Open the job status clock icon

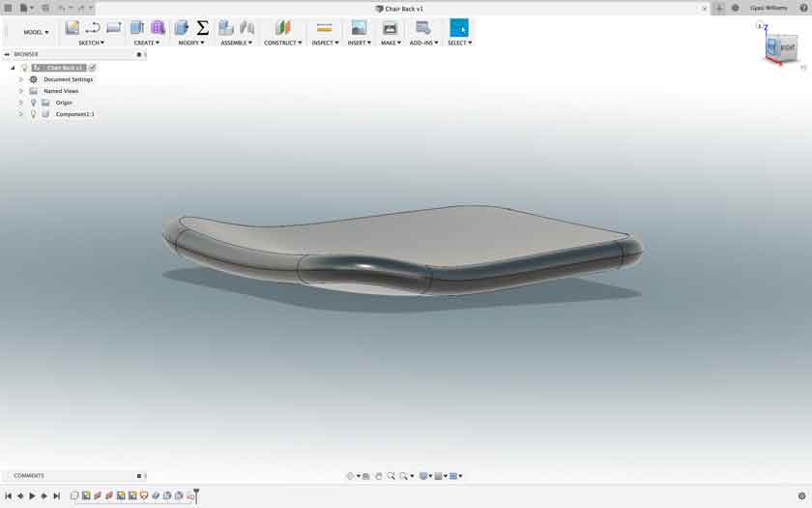click(735, 9)
